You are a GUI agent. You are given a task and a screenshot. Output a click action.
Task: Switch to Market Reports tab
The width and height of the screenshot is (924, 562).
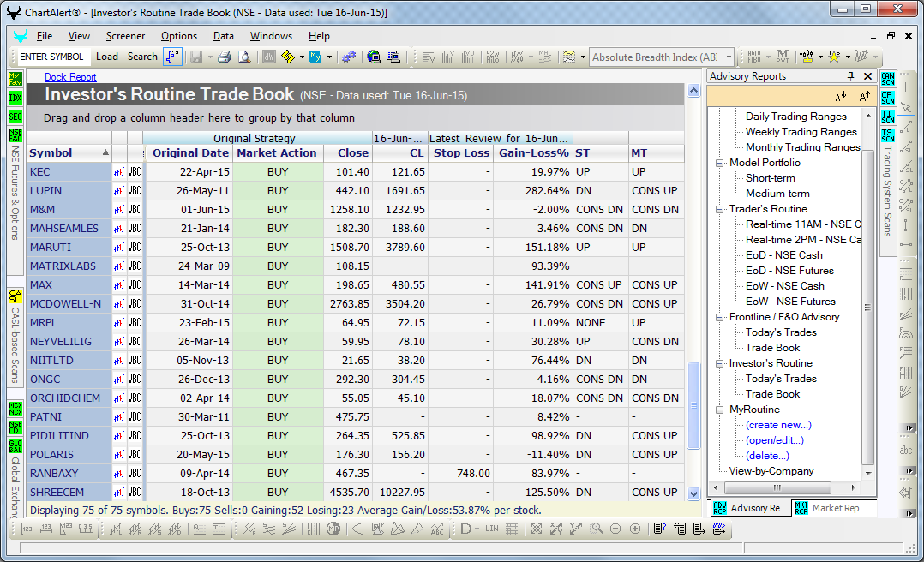point(832,508)
